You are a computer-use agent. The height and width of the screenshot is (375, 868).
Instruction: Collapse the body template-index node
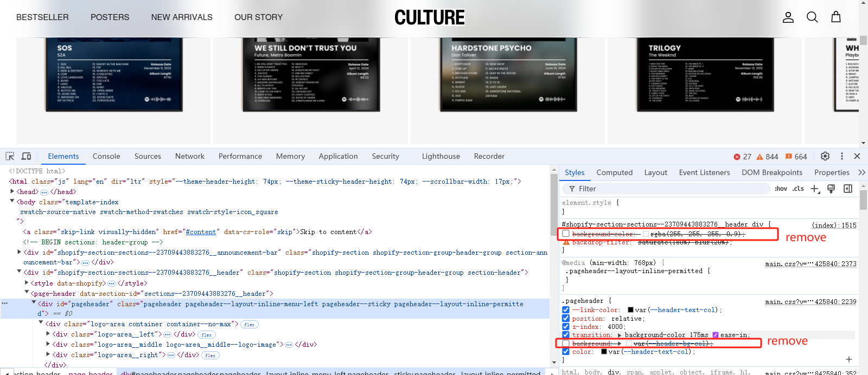12,201
